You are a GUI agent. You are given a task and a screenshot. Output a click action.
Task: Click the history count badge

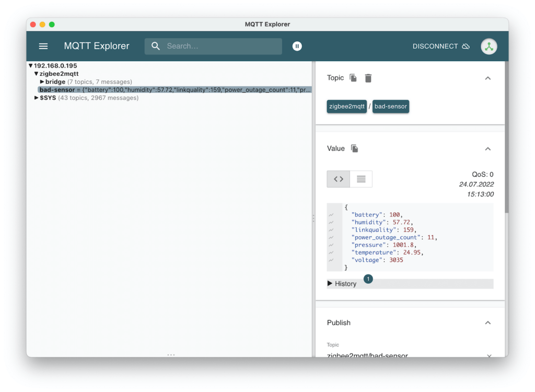pyautogui.click(x=368, y=279)
